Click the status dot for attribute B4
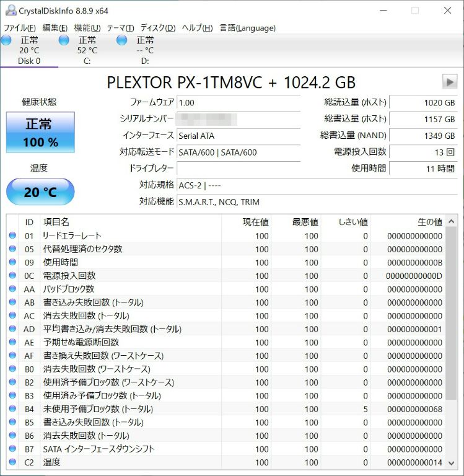The height and width of the screenshot is (476, 464). (12, 408)
